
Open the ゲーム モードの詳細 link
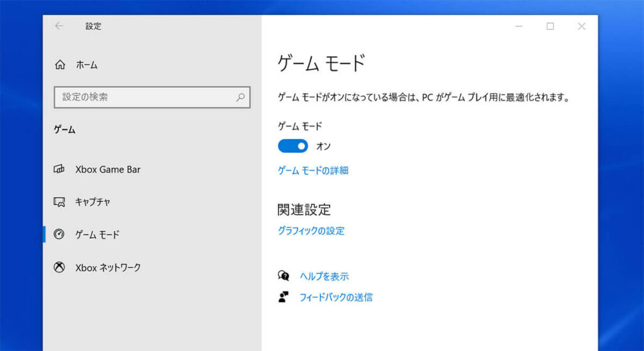(x=313, y=170)
